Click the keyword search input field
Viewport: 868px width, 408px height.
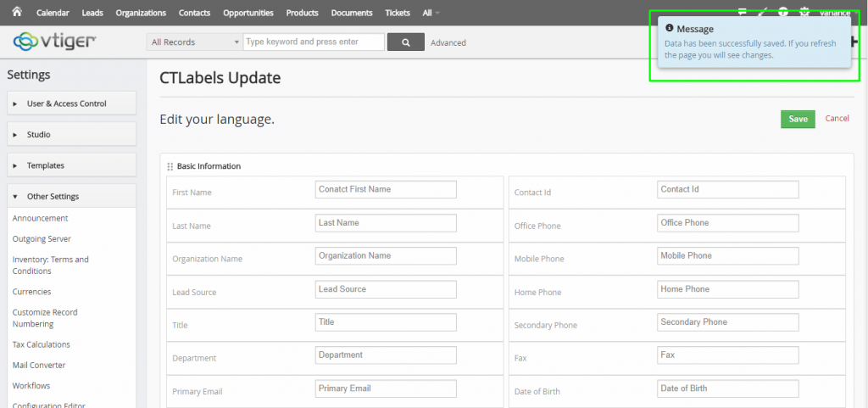[314, 42]
